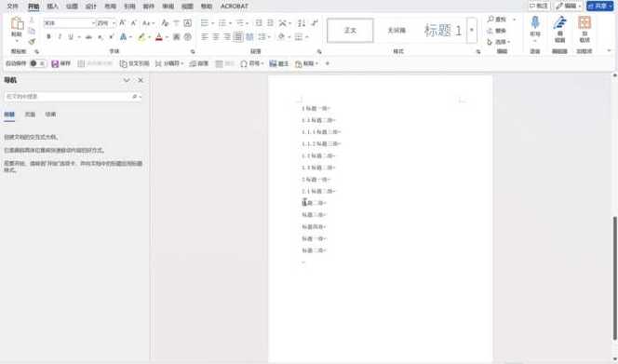Click the decrease indent icon
This screenshot has width=618, height=364.
click(x=259, y=23)
